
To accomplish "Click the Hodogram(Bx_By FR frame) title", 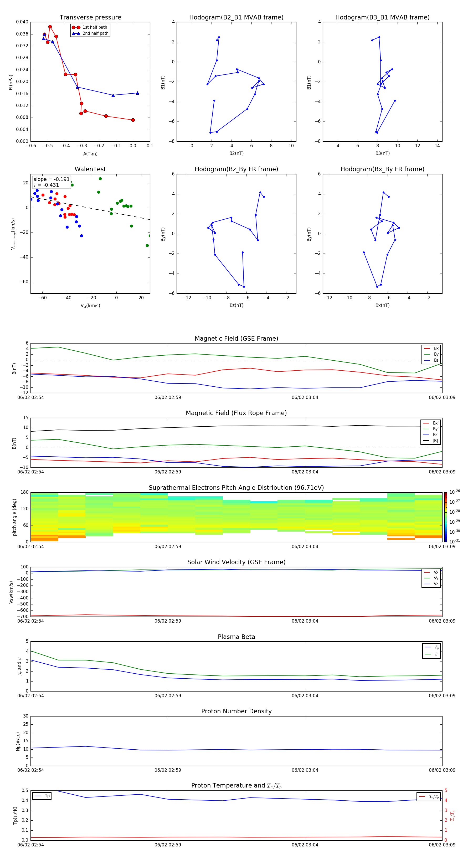I will coord(382,169).
